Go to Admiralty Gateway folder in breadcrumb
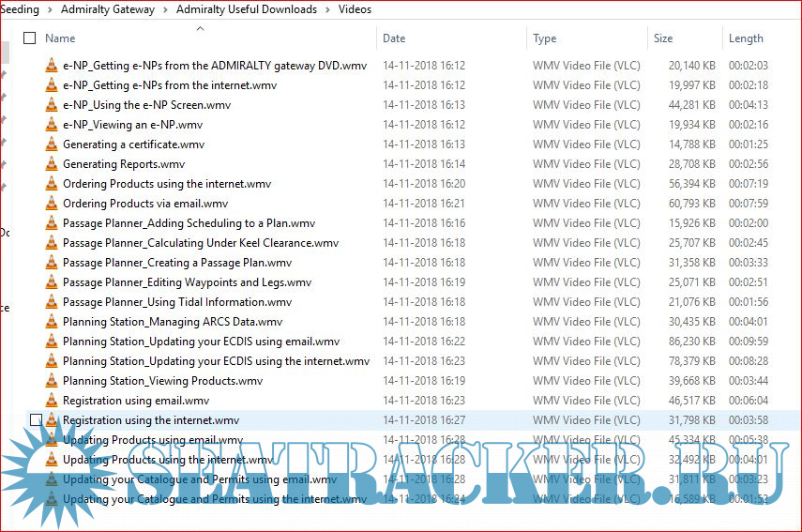Image resolution: width=802 pixels, height=532 pixels. point(108,9)
